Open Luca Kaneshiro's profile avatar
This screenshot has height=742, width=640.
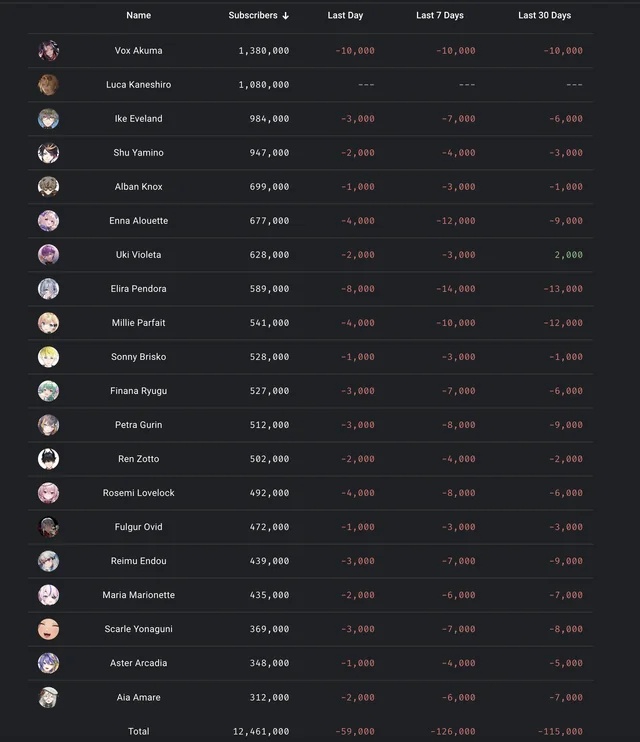point(48,85)
